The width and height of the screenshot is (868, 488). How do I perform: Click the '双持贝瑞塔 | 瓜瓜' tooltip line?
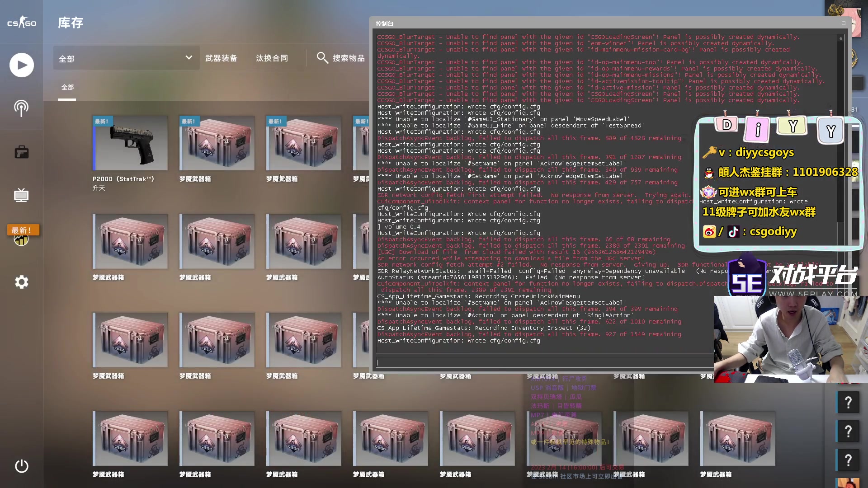[556, 397]
